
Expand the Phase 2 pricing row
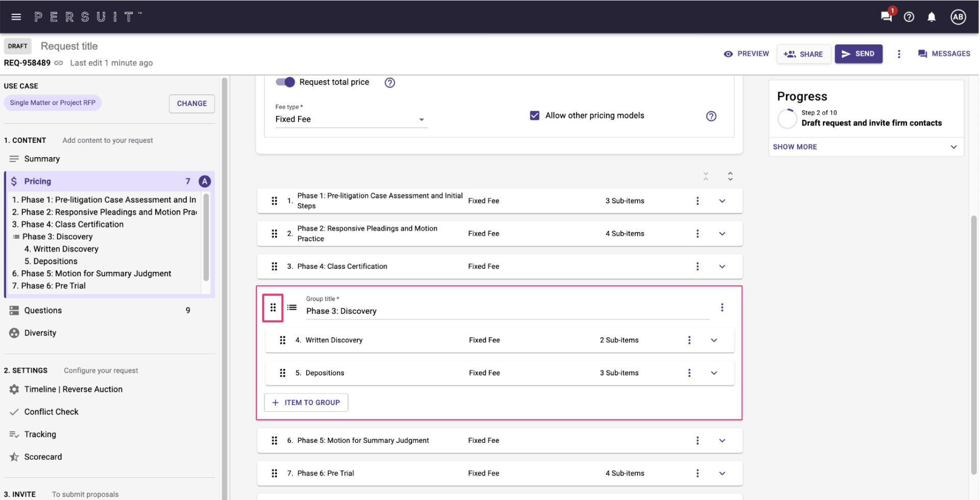pos(722,234)
